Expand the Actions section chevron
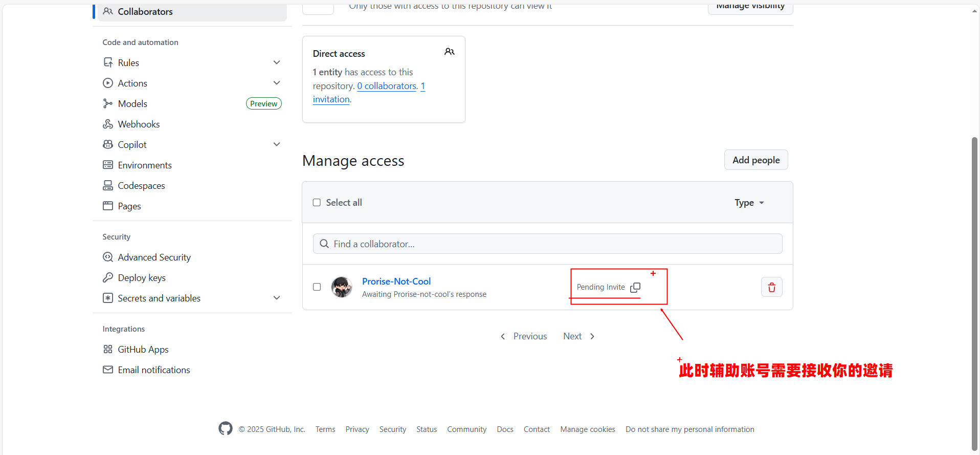This screenshot has width=980, height=455. (x=277, y=83)
